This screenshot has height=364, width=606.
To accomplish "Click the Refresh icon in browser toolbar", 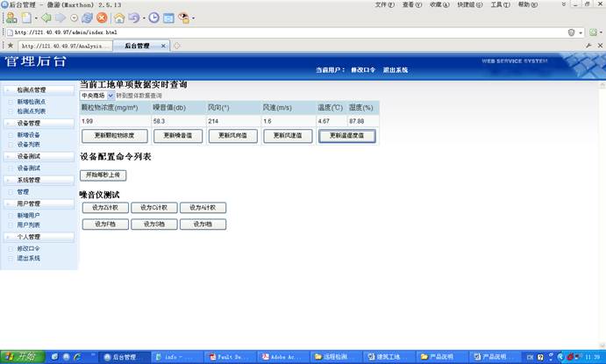I will click(87, 18).
